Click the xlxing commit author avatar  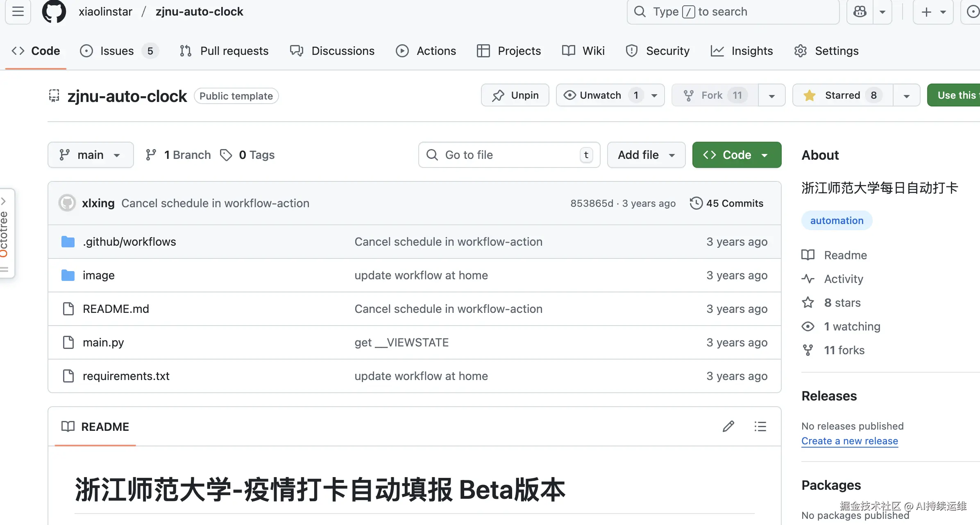click(67, 203)
